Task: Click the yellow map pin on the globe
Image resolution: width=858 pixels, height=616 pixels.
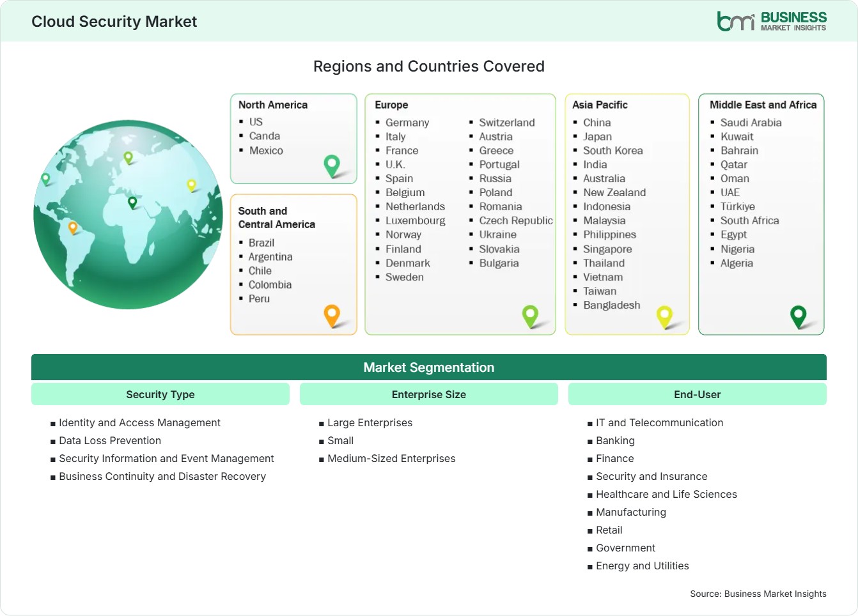Action: pyautogui.click(x=191, y=185)
